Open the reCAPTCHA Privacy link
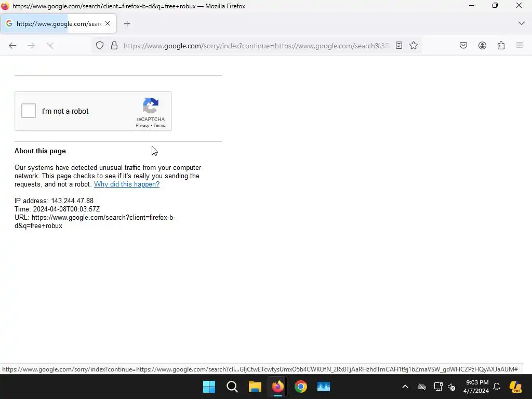 coord(142,126)
